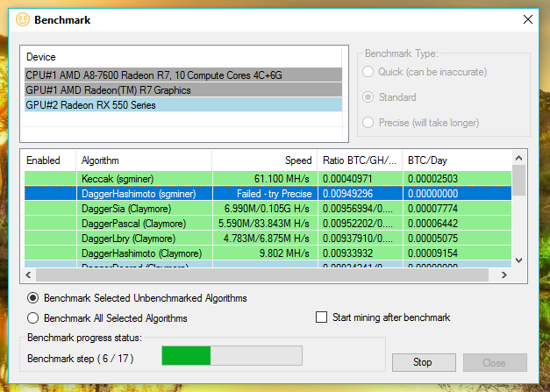Click the Enabled column header
This screenshot has height=392, width=550.
48,160
